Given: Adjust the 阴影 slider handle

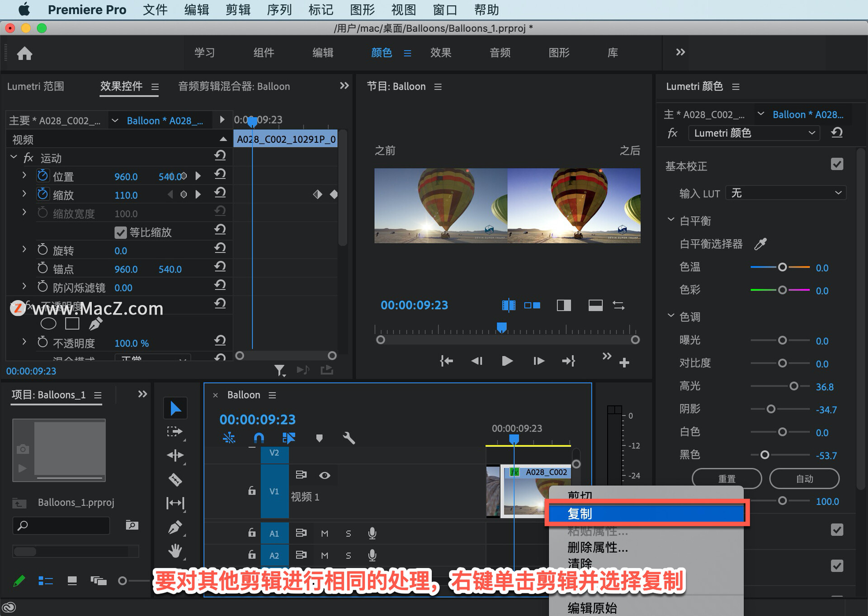Looking at the screenshot, I should tap(771, 409).
